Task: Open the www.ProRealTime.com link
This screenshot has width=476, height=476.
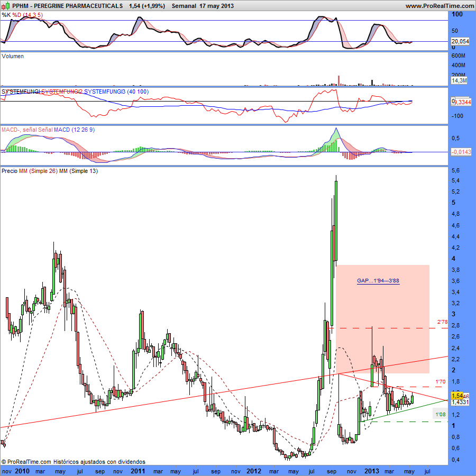Action: click(440, 6)
